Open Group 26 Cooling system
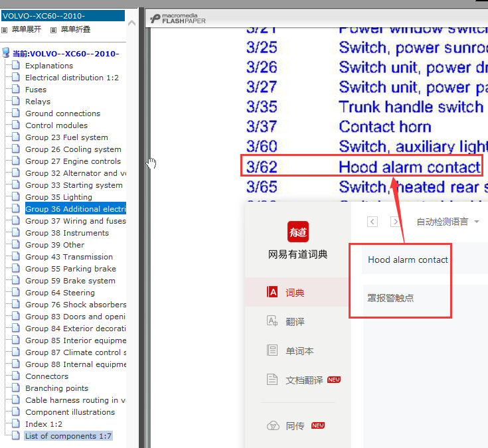Image resolution: width=488 pixels, height=448 pixels. point(73,149)
